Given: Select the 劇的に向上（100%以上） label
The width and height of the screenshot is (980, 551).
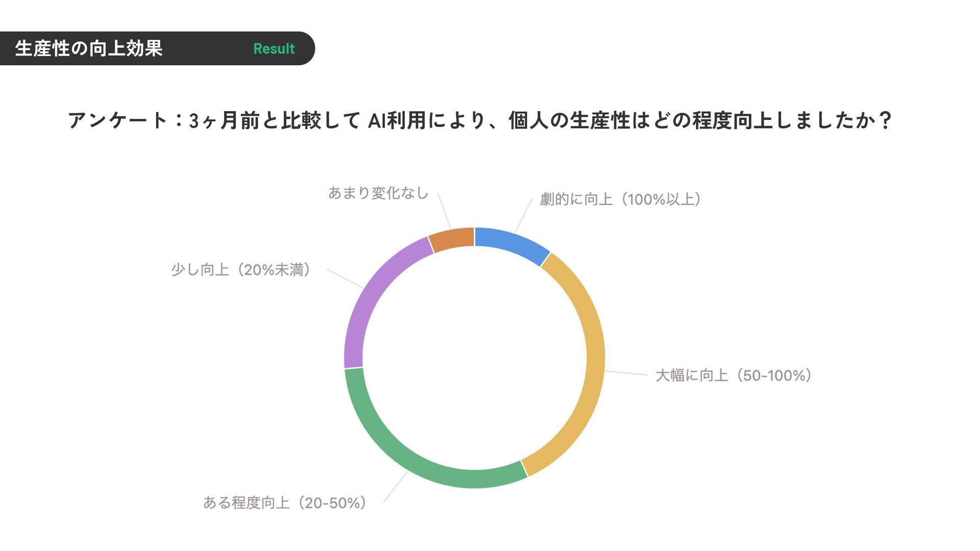Looking at the screenshot, I should pyautogui.click(x=620, y=199).
